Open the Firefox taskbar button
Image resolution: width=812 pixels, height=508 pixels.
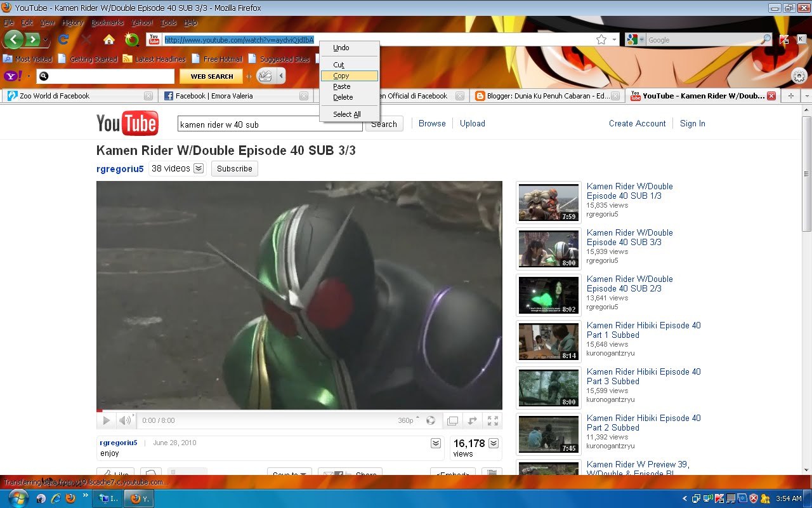[139, 498]
